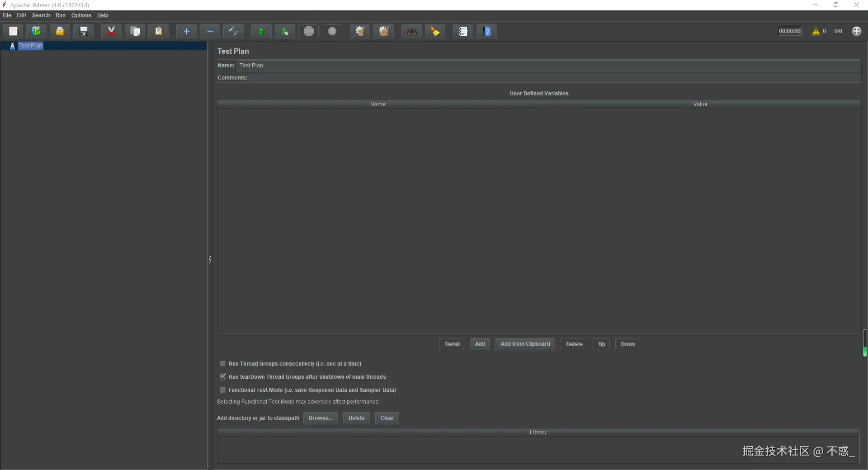Click the Copy icon in toolbar
The height and width of the screenshot is (470, 868).
[135, 31]
